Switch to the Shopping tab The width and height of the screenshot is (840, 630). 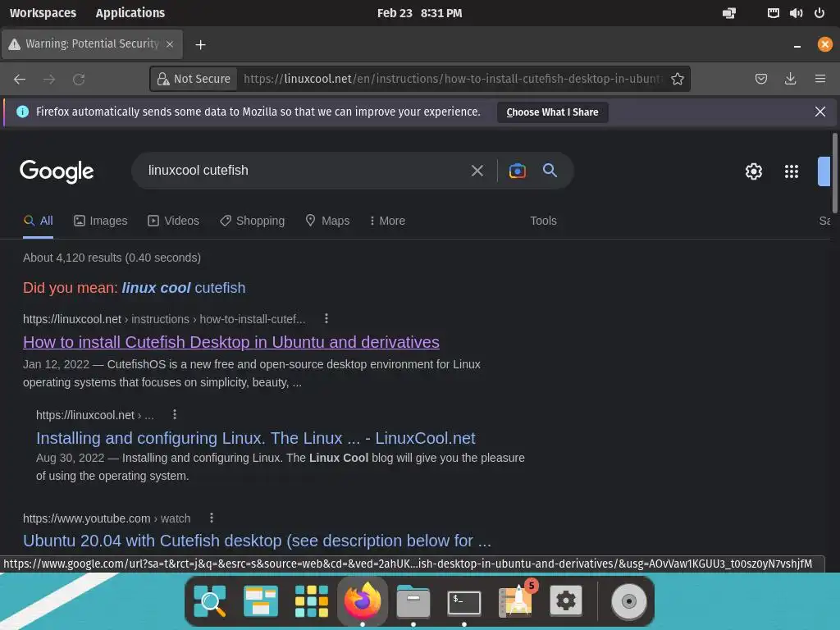click(253, 221)
